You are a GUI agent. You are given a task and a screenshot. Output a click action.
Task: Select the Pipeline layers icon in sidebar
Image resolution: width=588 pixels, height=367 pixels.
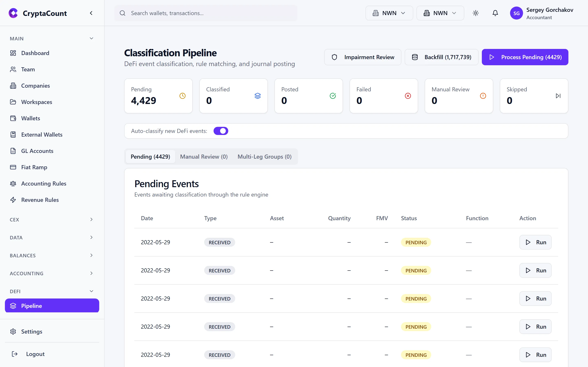(13, 306)
